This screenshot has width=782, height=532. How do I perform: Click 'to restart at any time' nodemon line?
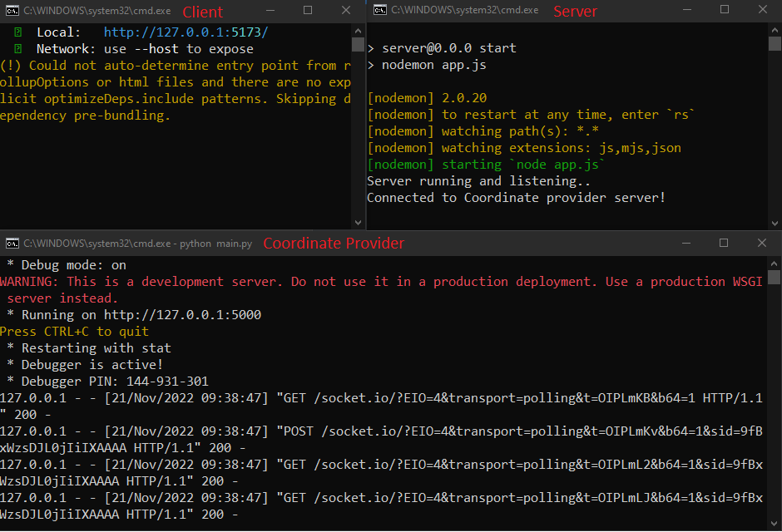(x=531, y=115)
